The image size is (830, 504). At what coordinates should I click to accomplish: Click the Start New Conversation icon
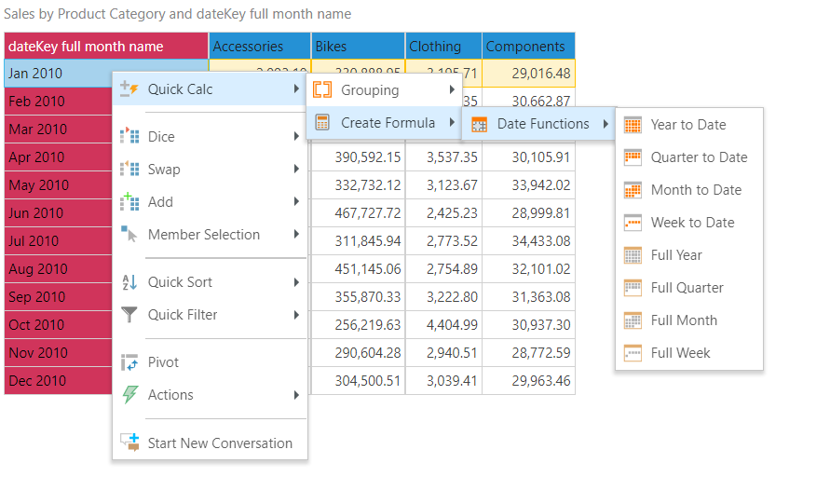point(129,443)
